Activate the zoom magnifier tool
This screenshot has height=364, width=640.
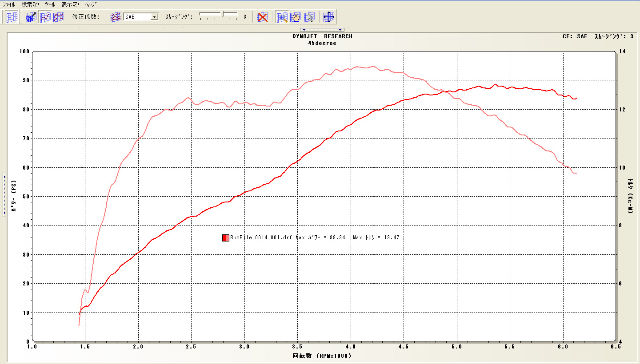coord(282,17)
